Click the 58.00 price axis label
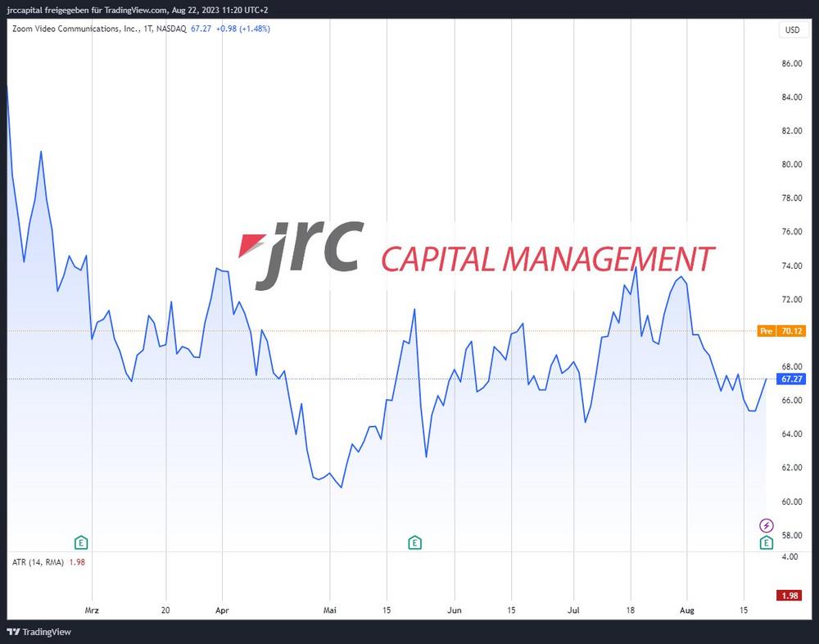Image resolution: width=819 pixels, height=644 pixels. pyautogui.click(x=792, y=535)
